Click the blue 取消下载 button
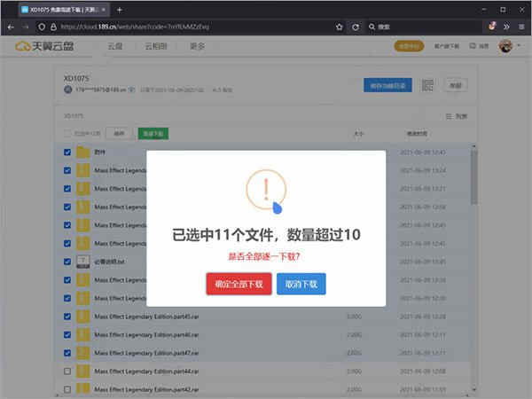The height and width of the screenshot is (399, 532). pyautogui.click(x=301, y=284)
